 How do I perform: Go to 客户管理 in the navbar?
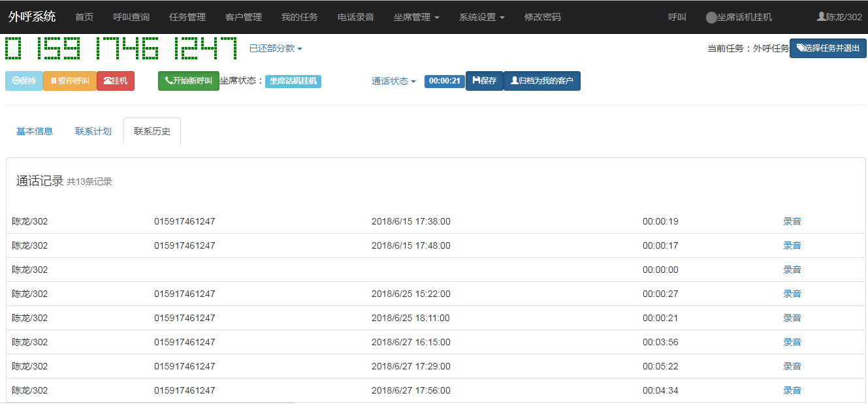tap(244, 17)
